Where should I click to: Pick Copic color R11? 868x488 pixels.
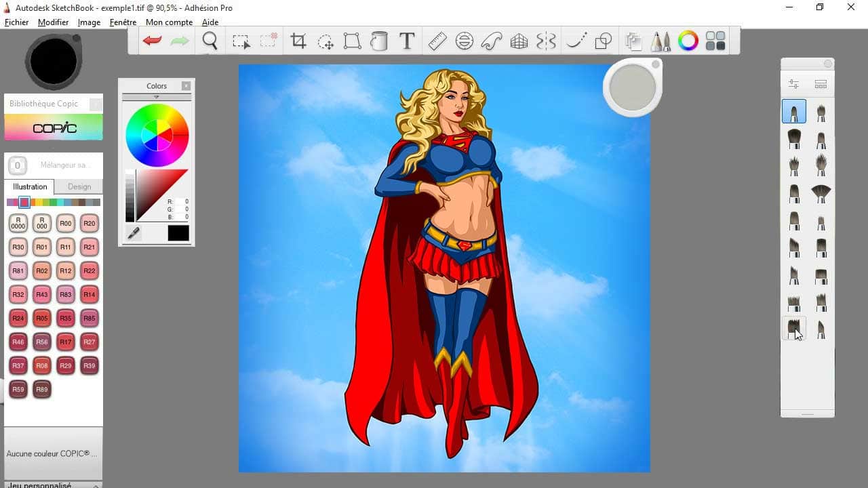pos(66,247)
